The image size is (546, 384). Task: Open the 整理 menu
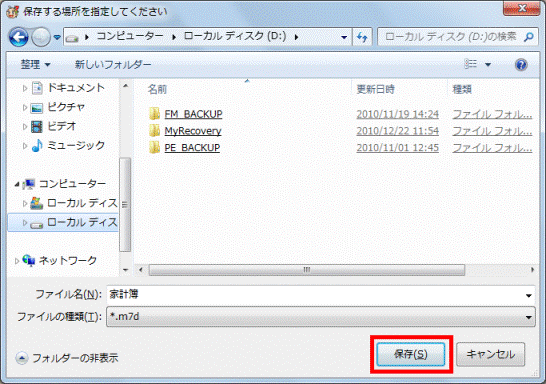(x=36, y=64)
